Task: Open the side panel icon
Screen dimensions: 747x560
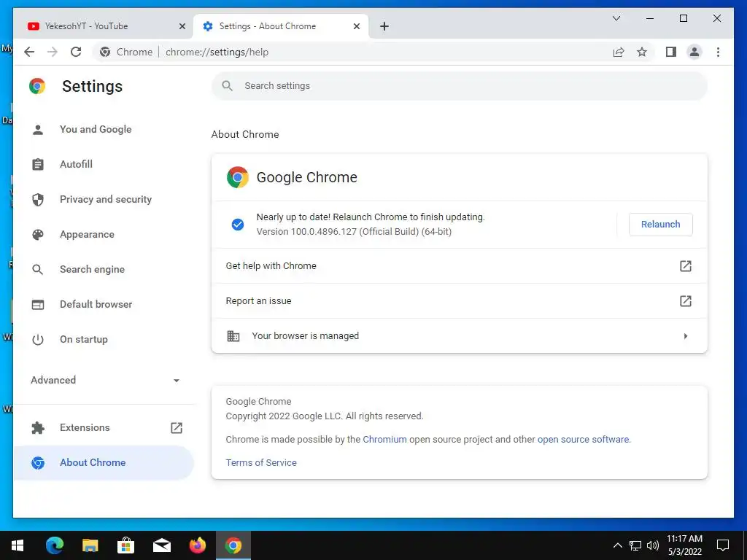Action: [671, 52]
